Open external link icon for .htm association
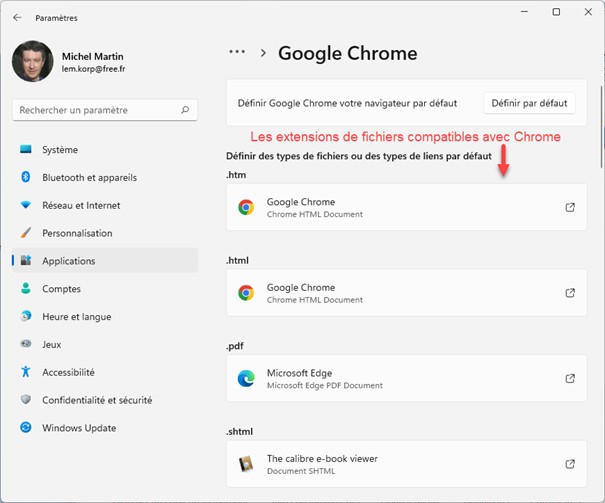The height and width of the screenshot is (503, 605). (x=570, y=208)
